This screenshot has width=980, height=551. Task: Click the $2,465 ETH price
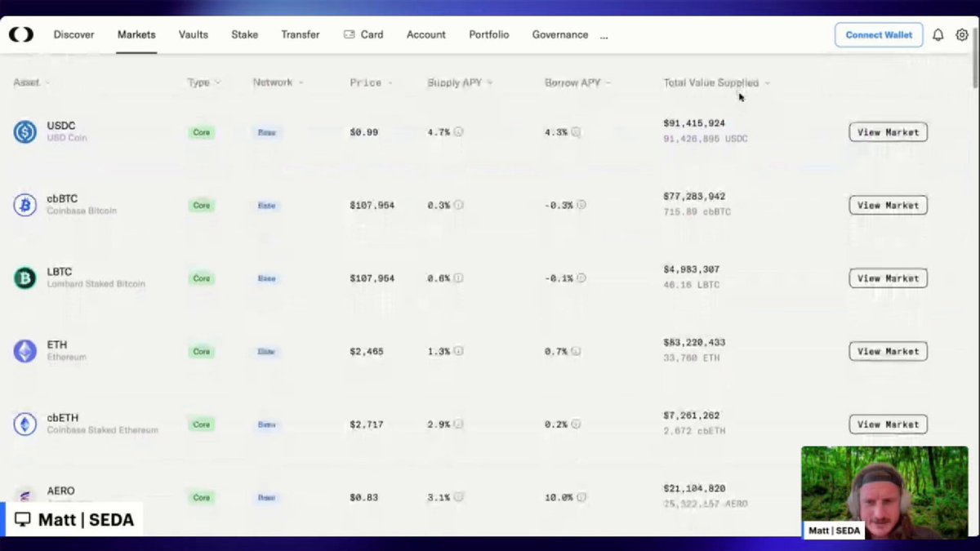367,351
